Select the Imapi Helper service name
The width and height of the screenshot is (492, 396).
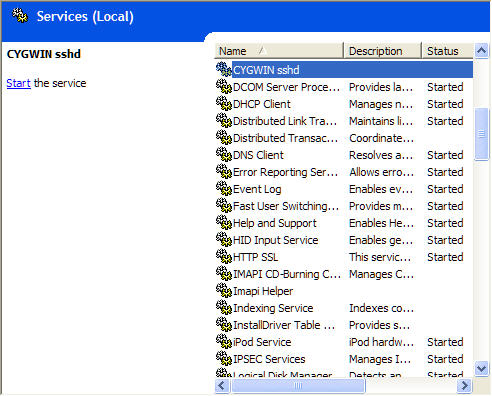point(263,291)
